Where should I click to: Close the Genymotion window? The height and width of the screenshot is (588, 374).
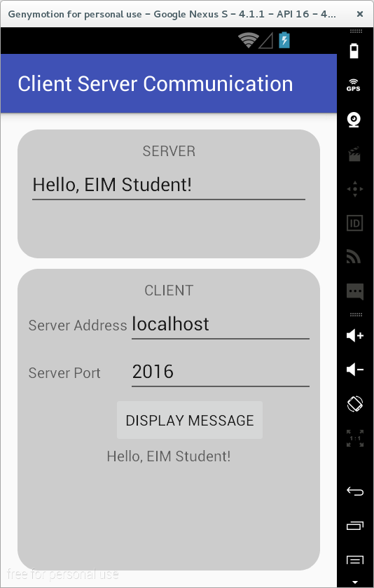pos(360,14)
